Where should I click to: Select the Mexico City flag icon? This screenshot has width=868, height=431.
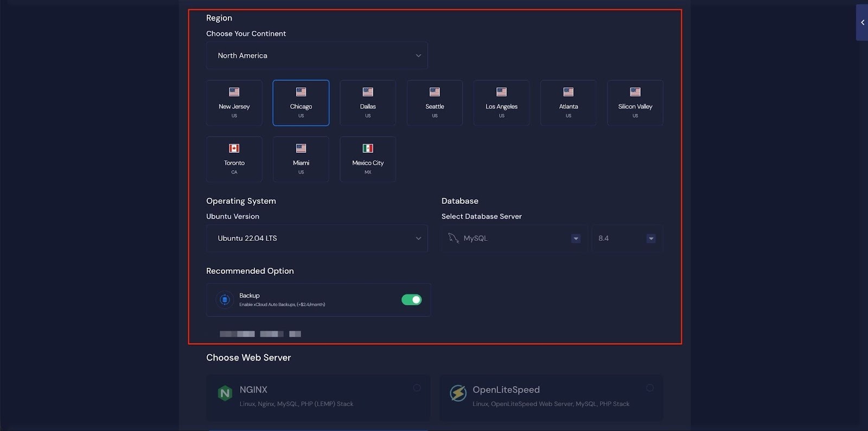pyautogui.click(x=368, y=149)
